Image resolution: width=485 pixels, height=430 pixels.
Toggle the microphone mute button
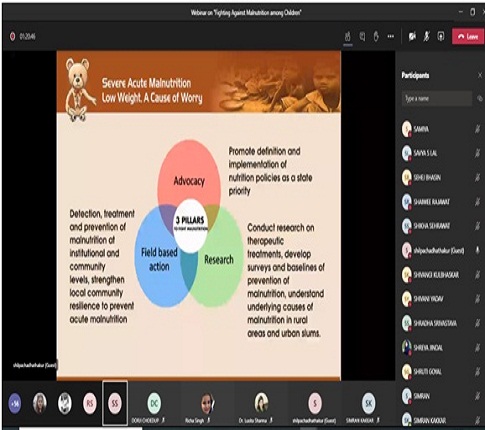click(x=426, y=36)
